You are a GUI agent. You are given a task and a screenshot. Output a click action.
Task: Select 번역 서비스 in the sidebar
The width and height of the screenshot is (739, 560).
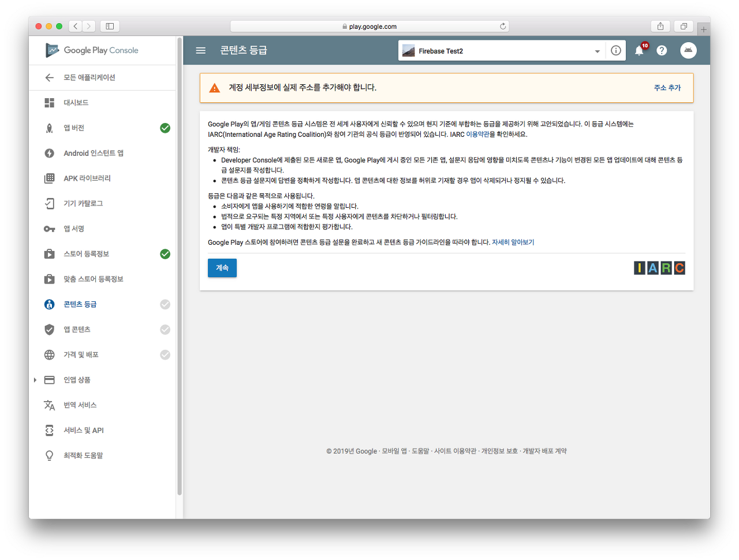80,405
